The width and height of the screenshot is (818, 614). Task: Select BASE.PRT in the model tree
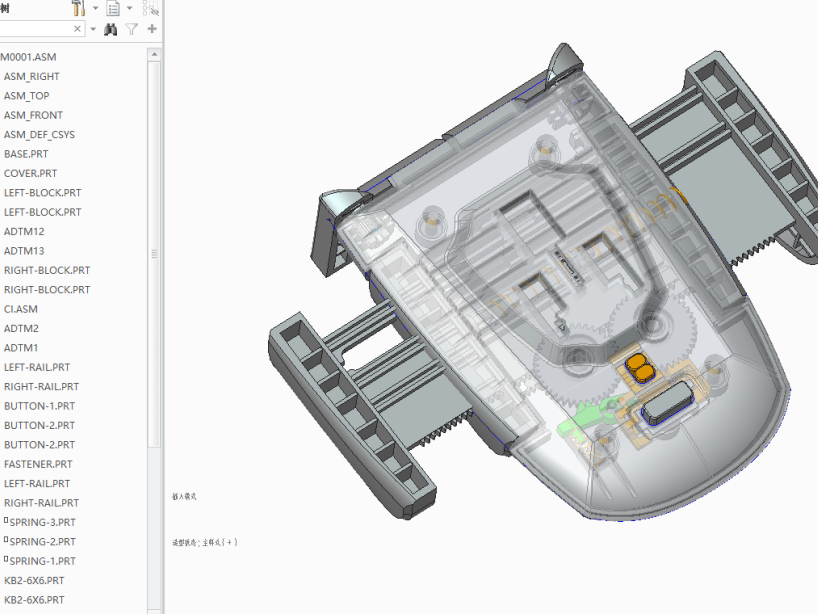click(x=26, y=154)
